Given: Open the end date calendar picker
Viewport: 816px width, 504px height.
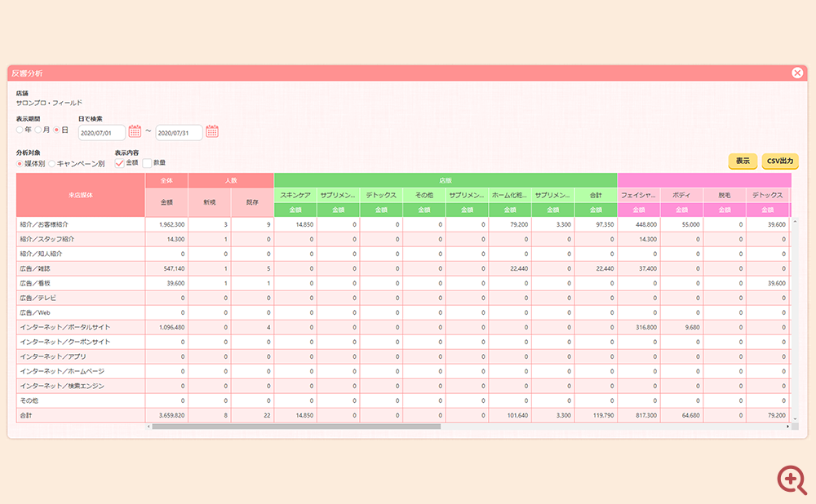Looking at the screenshot, I should click(x=212, y=131).
